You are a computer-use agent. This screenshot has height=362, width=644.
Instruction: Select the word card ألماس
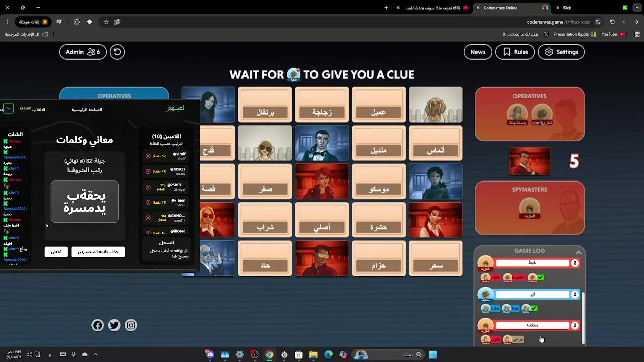[435, 143]
